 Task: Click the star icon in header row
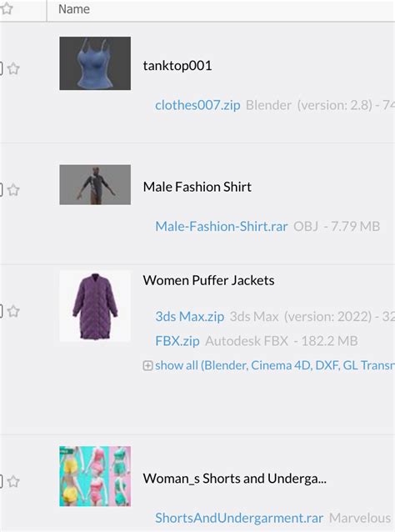pyautogui.click(x=7, y=9)
